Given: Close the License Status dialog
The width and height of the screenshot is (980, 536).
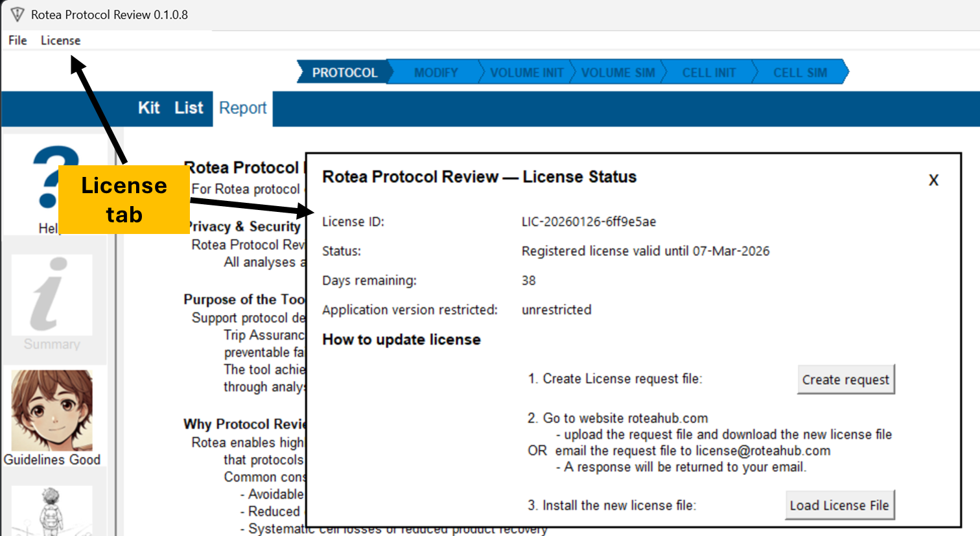Looking at the screenshot, I should (933, 180).
